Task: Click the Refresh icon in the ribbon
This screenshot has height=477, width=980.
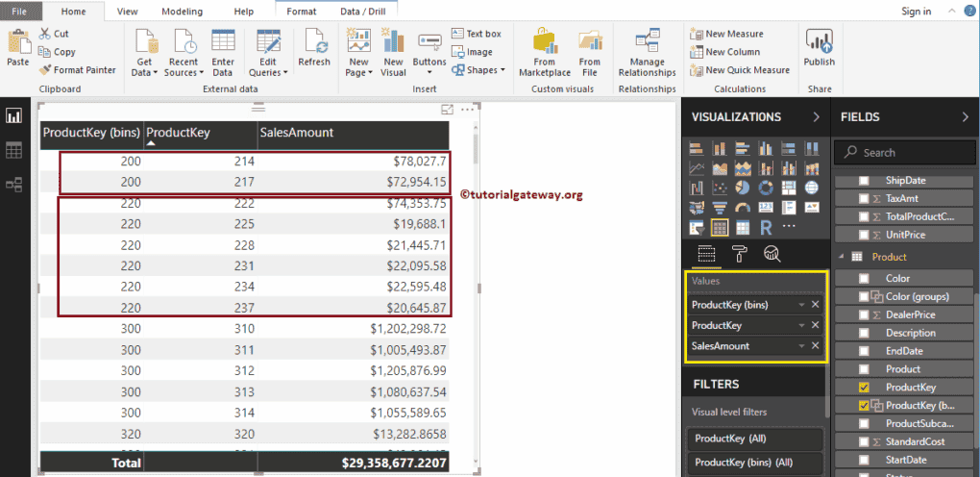Action: coord(313,48)
